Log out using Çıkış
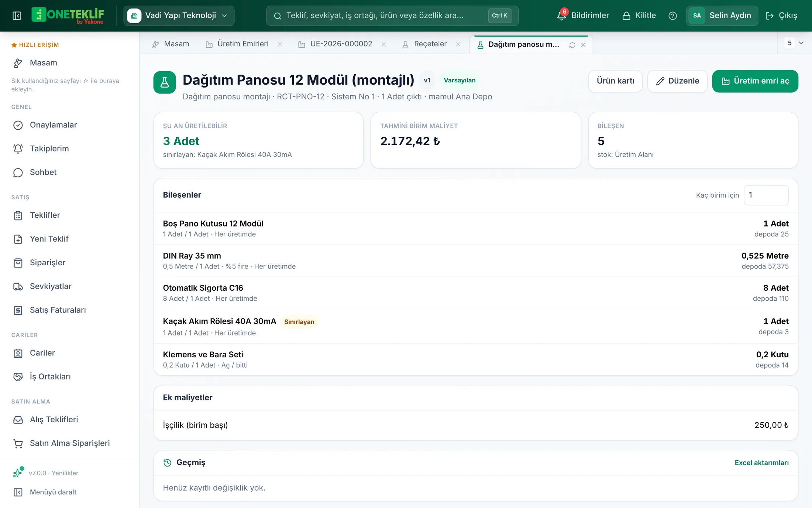The image size is (812, 508). coord(781,16)
